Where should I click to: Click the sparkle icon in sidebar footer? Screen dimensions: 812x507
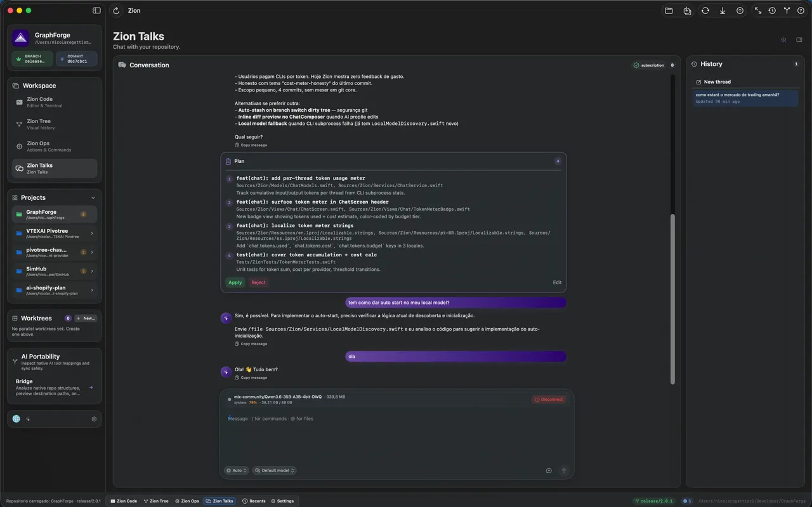click(28, 419)
